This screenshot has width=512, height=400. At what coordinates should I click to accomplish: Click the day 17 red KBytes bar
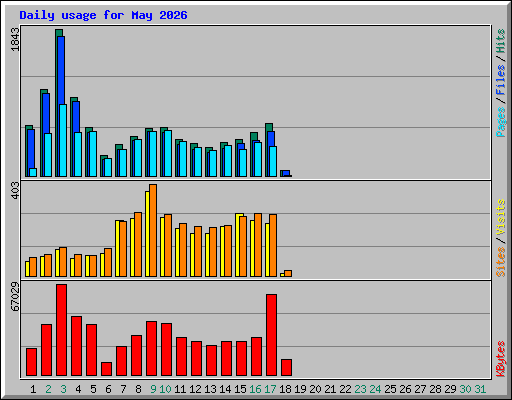pyautogui.click(x=271, y=335)
